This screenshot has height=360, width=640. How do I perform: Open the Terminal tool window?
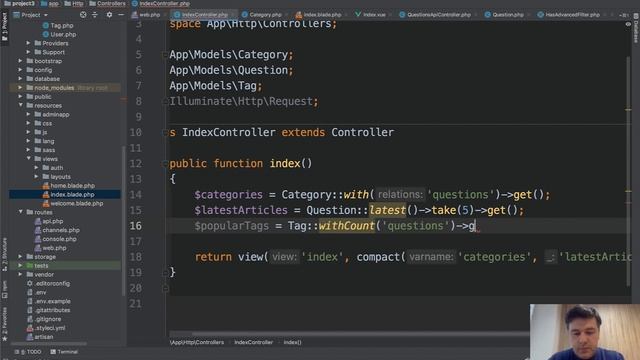64,351
